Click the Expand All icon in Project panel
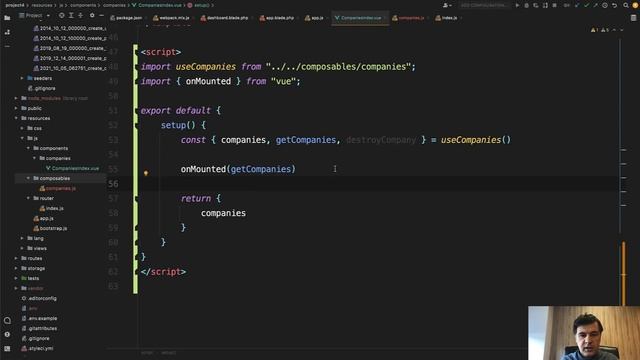The height and width of the screenshot is (360, 640). 71,16
